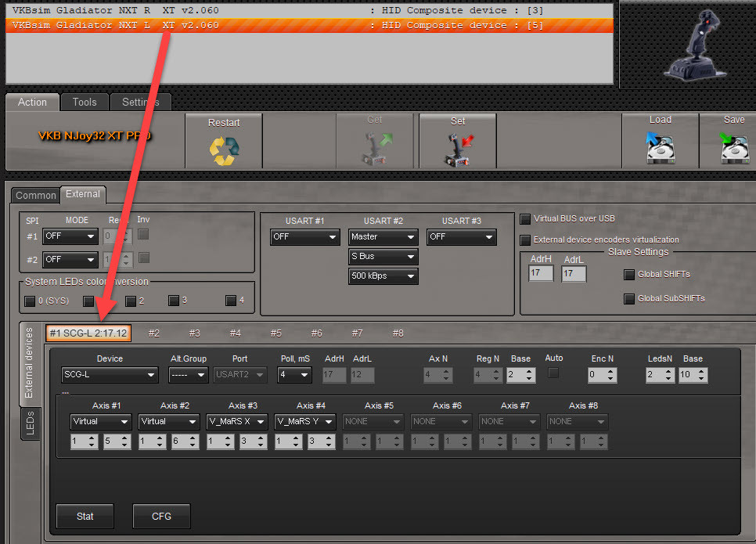756x544 pixels.
Task: Click the Restart recycle-arrows icon
Action: (x=224, y=150)
